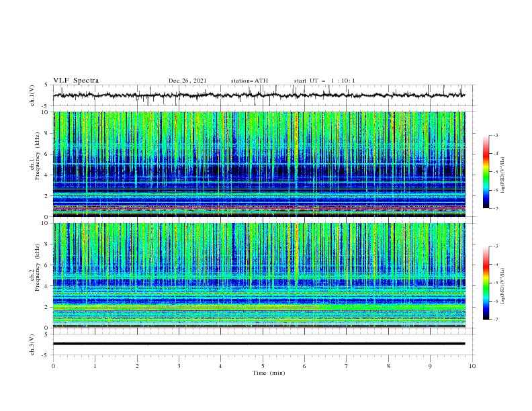Click the 'ch.1(V)' waveform axis label
Screen dimensions: 532x411
click(x=32, y=95)
